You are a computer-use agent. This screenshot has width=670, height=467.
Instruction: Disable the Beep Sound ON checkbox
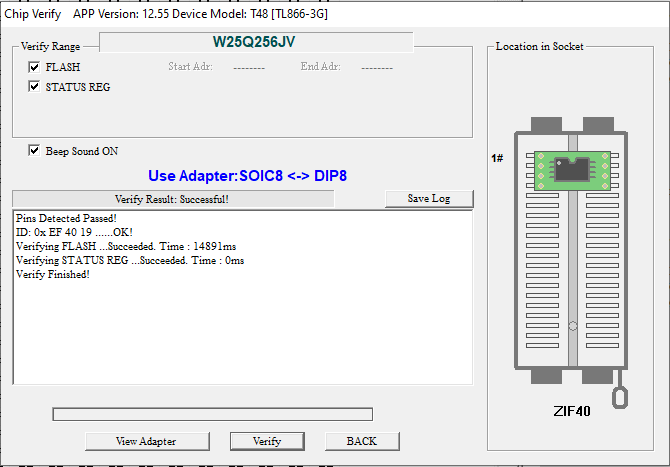34,151
